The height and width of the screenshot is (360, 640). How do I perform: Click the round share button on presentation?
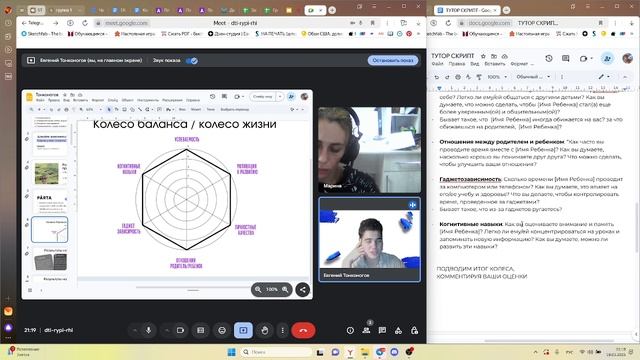pos(303,290)
